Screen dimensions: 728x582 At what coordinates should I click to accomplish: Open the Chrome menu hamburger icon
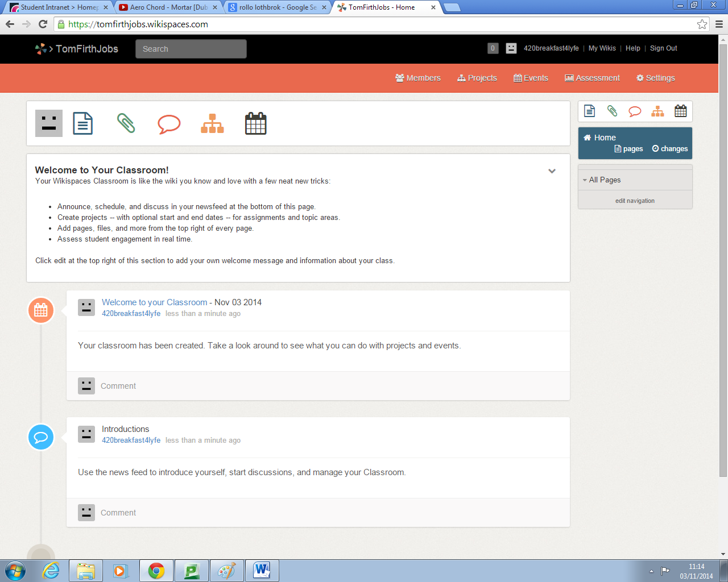[719, 24]
